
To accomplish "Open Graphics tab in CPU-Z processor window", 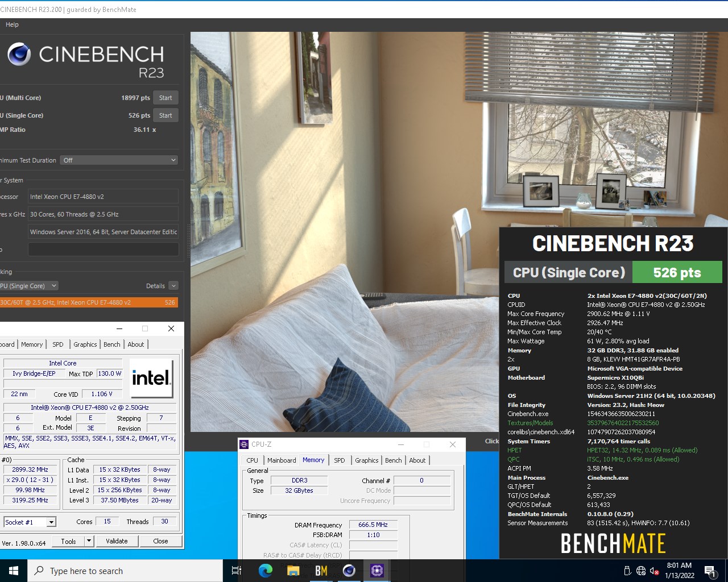I will coord(85,344).
